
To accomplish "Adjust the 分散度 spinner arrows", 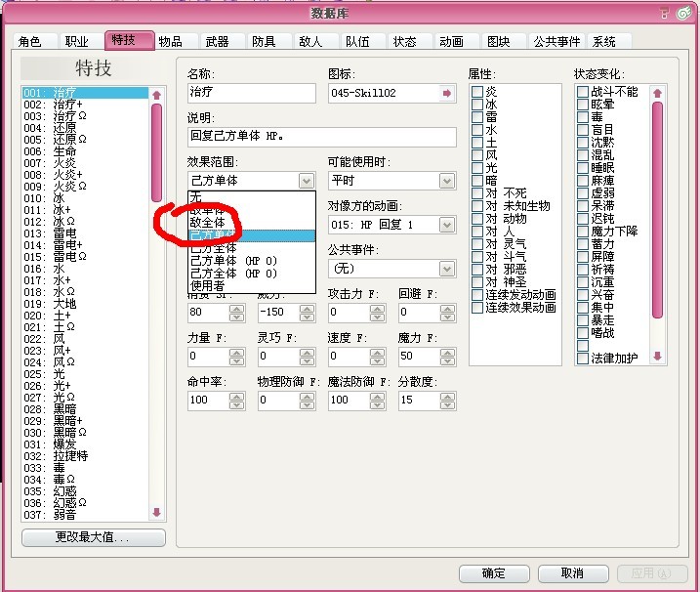I will tap(447, 401).
